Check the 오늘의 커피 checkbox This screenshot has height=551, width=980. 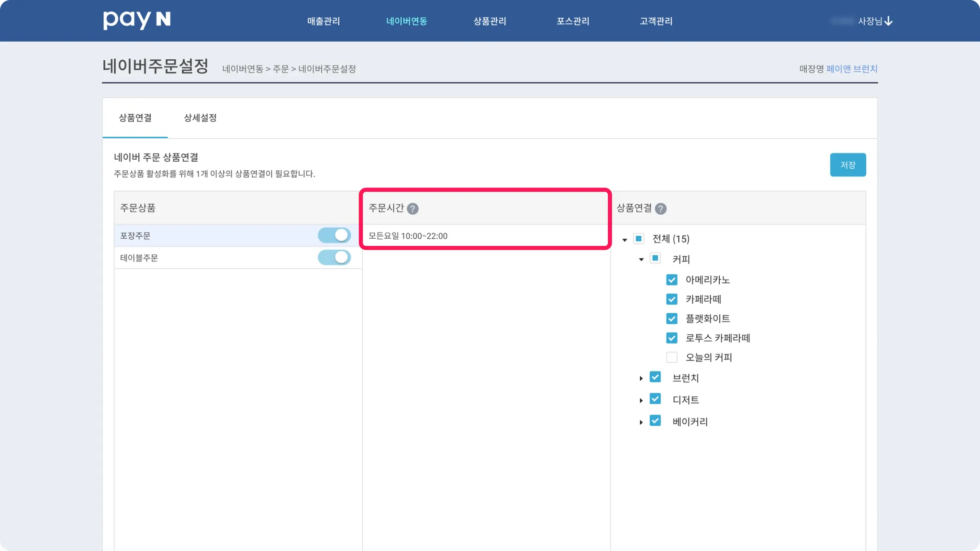point(672,357)
